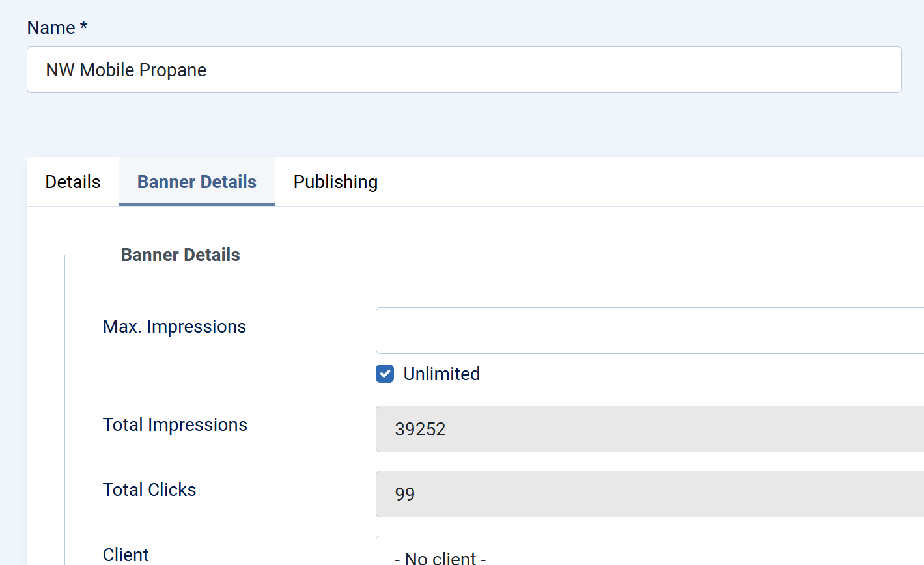924x565 pixels.
Task: Click the Name input field
Action: [464, 70]
